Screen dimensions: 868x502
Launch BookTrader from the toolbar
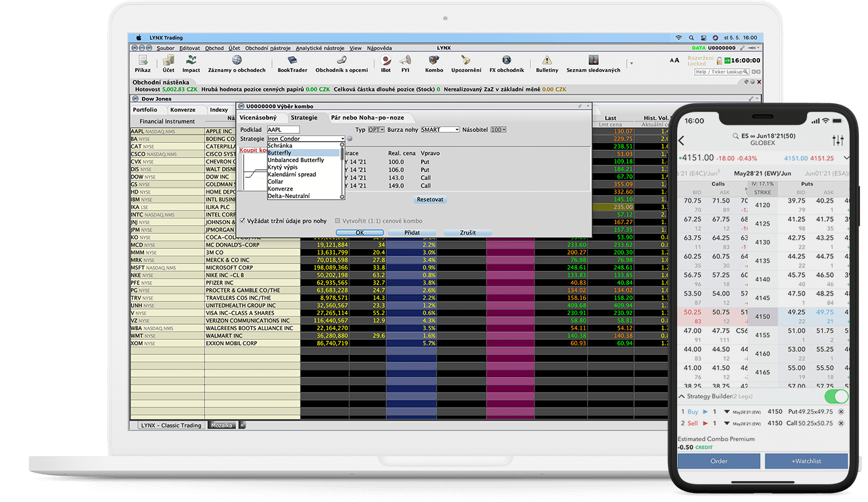point(292,63)
